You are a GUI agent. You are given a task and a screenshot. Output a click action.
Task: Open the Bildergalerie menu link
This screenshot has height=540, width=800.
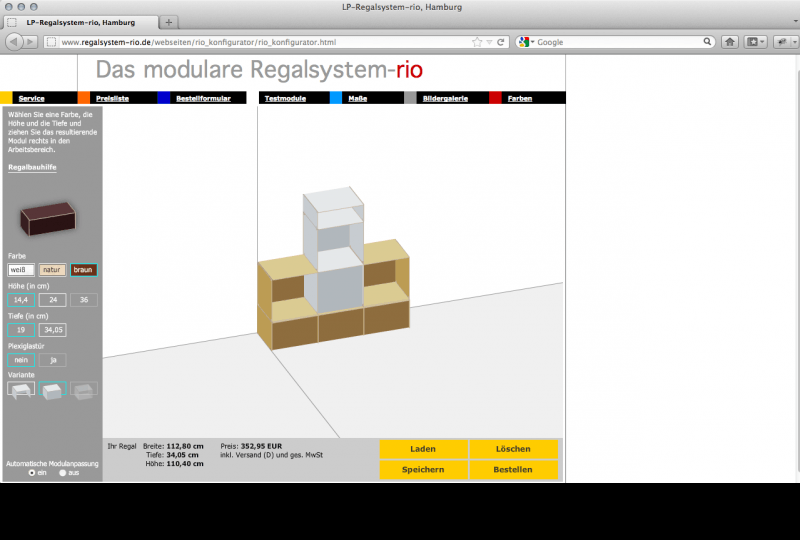coord(445,98)
